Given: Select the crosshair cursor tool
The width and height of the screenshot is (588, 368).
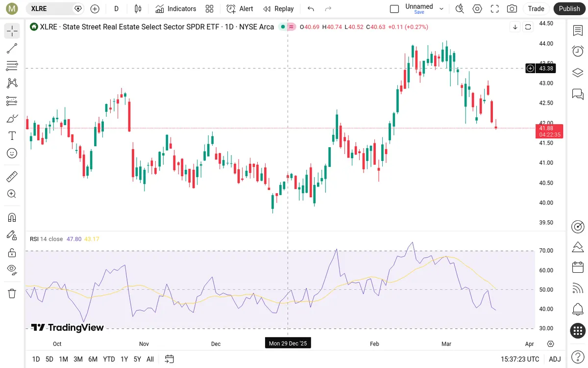Looking at the screenshot, I should coord(12,31).
